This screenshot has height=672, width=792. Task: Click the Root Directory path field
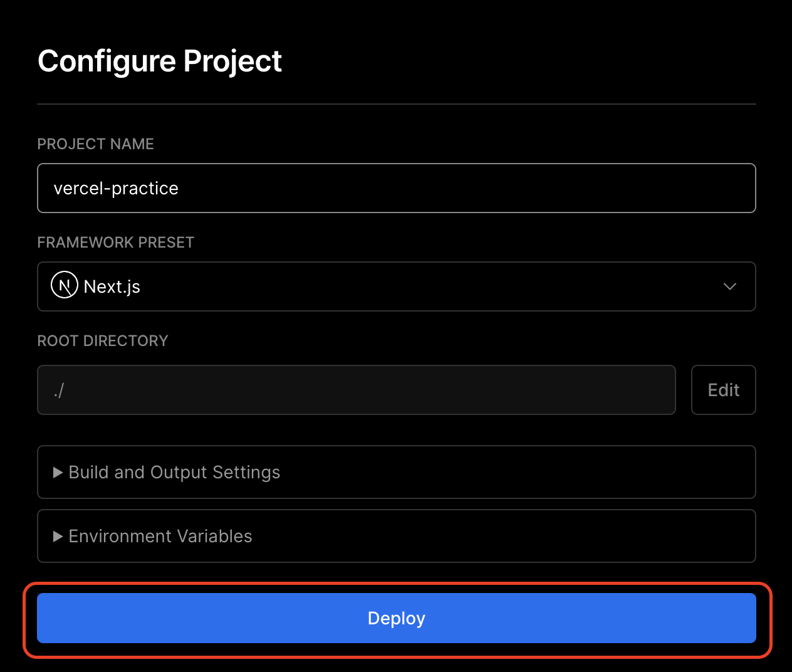pos(357,390)
